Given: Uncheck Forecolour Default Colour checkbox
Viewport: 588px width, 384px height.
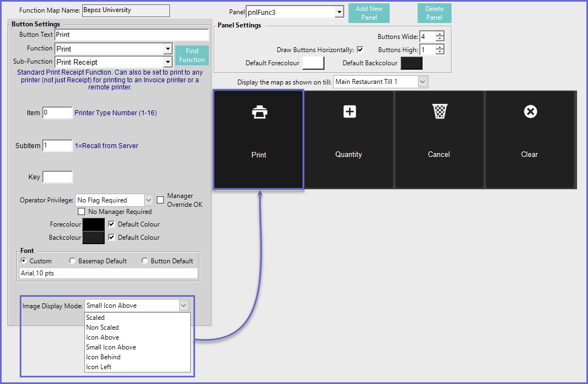Looking at the screenshot, I should pos(111,224).
